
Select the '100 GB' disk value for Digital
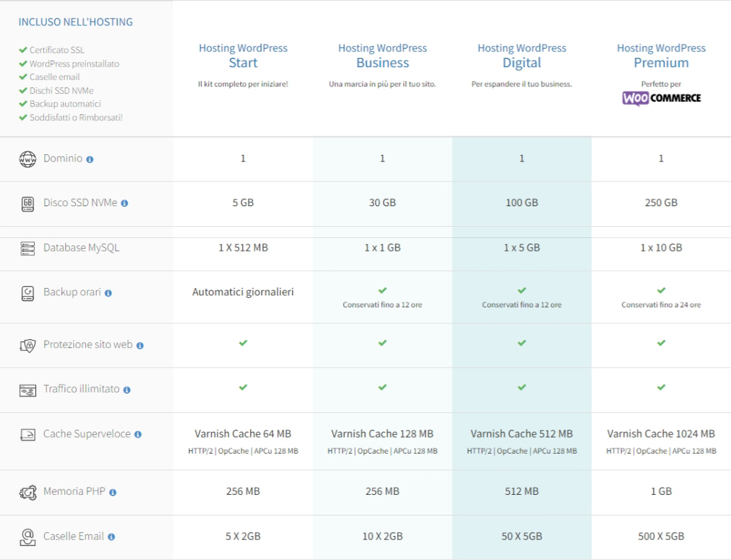(521, 203)
